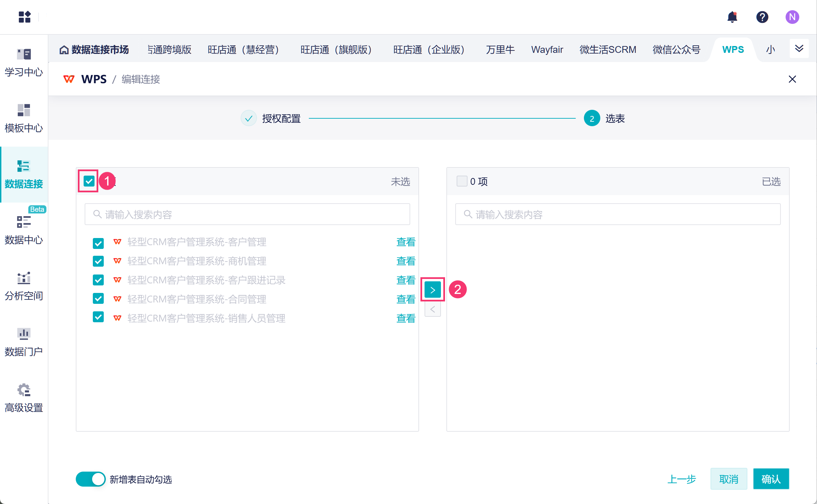Uncheck the select-all checkbox in 未选 panel
817x504 pixels.
tap(89, 181)
